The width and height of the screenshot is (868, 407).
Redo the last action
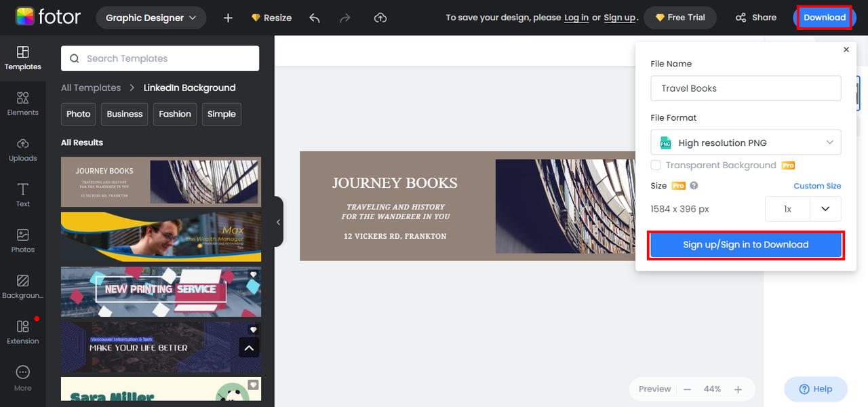point(345,18)
